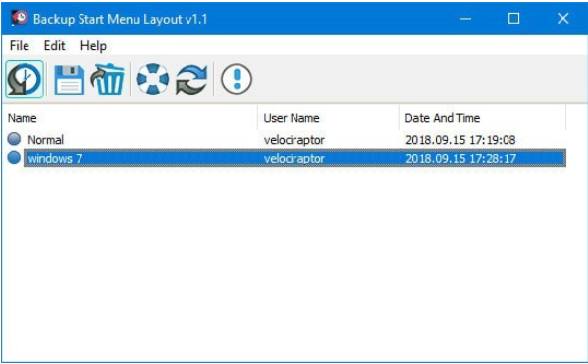The height and width of the screenshot is (364, 588).
Task: Open the File menu
Action: 19,46
